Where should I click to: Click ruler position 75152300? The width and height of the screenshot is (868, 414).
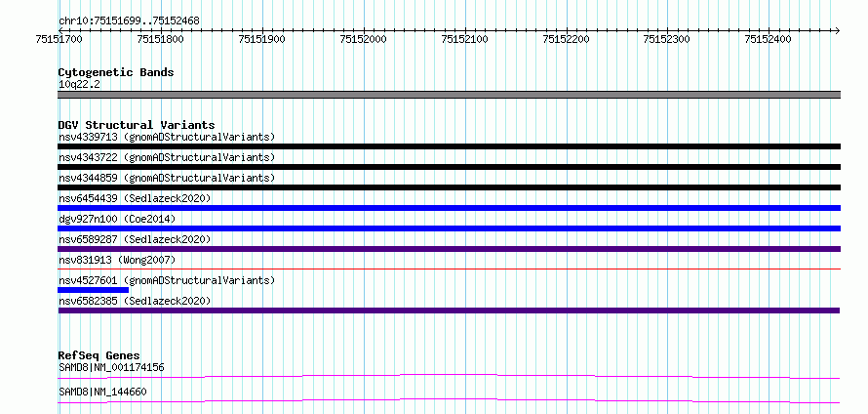click(667, 39)
